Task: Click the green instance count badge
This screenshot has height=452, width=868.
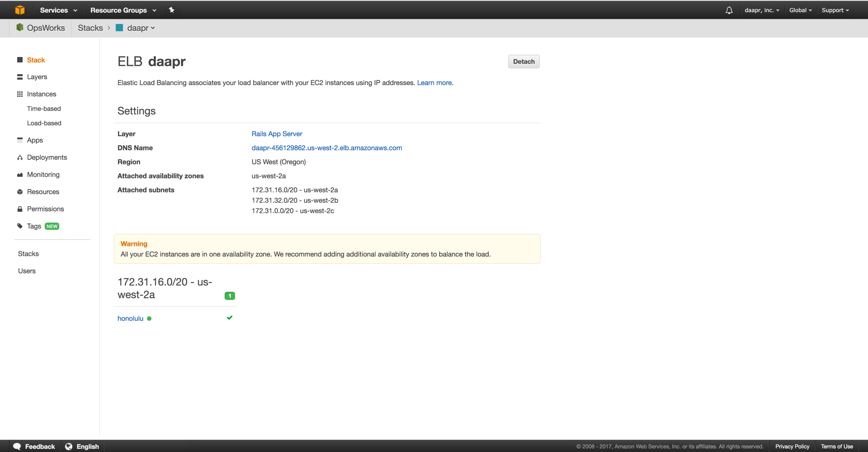Action: [x=230, y=296]
